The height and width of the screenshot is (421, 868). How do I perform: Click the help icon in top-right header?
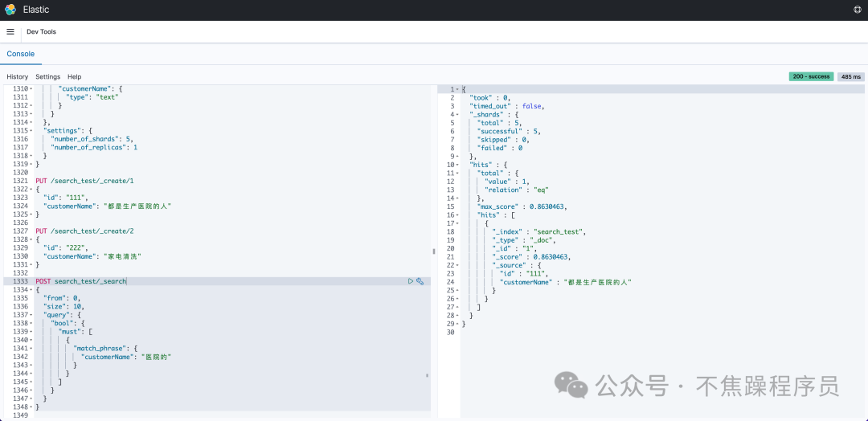coord(858,10)
